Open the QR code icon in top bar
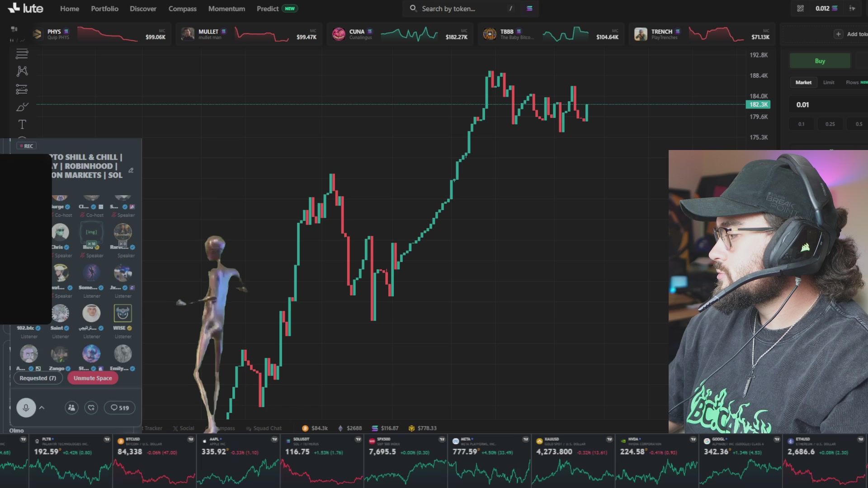The height and width of the screenshot is (488, 868). [x=800, y=9]
